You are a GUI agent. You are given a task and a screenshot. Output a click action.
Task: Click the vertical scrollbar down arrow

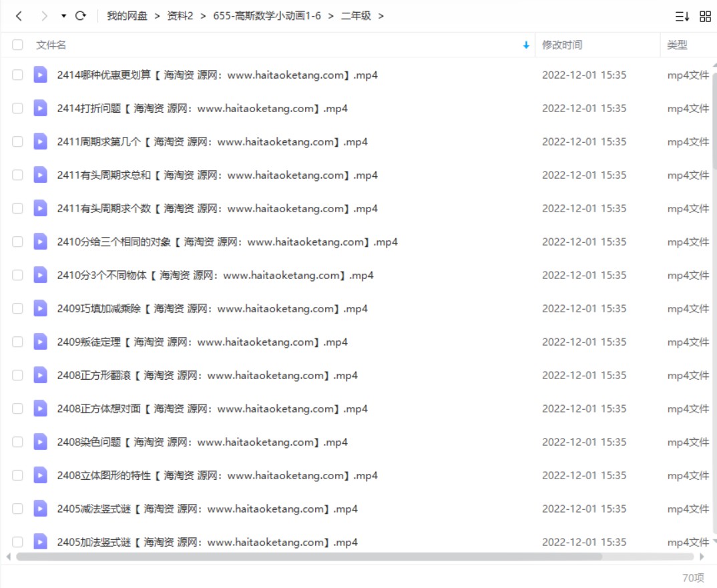(714, 541)
